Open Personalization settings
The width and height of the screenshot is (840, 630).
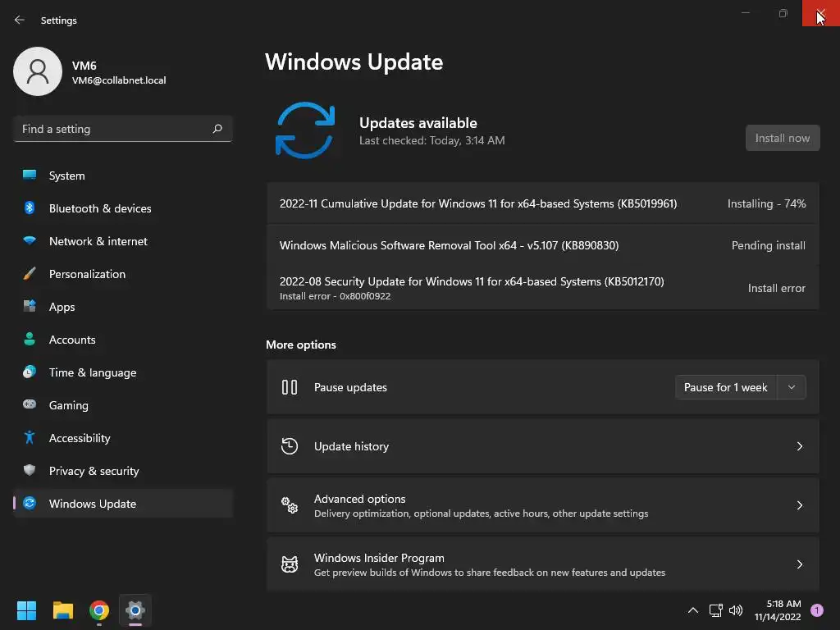click(123, 274)
